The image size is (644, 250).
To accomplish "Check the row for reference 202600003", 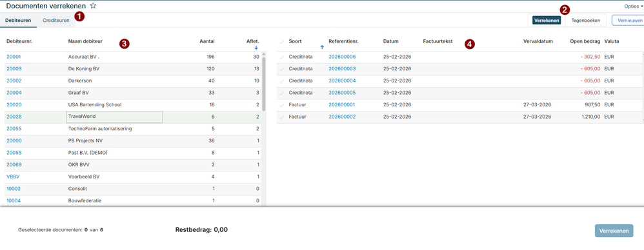I will 281,69.
